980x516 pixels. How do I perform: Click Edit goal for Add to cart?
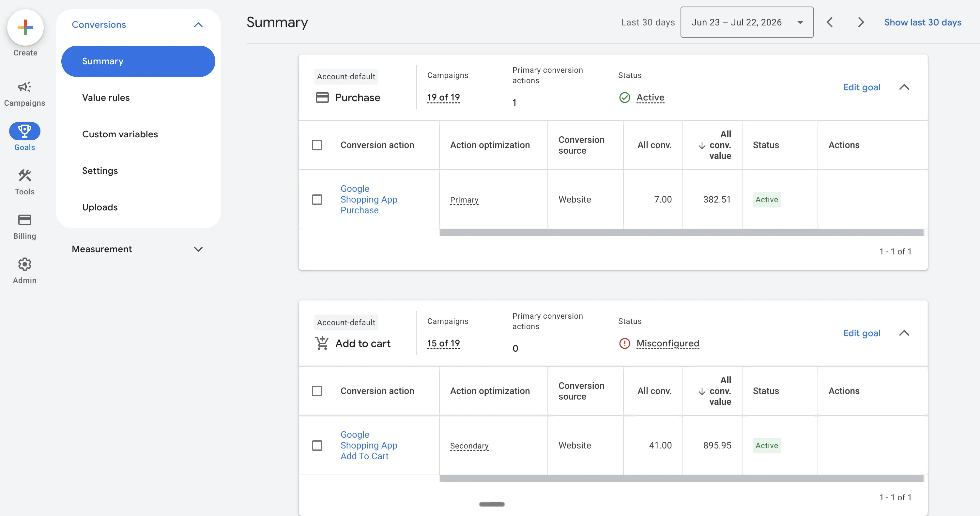862,333
